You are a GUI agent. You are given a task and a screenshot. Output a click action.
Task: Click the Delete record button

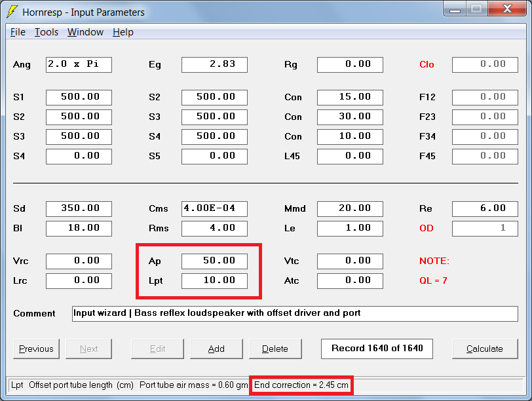click(x=275, y=349)
